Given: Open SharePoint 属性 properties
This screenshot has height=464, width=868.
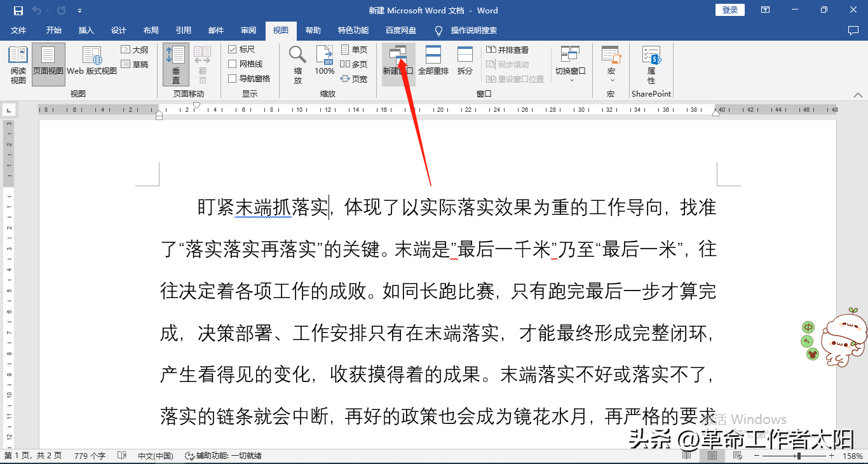Looking at the screenshot, I should [651, 65].
